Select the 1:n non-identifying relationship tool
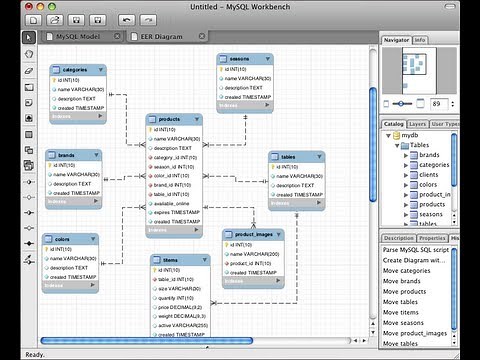 coord(29,197)
